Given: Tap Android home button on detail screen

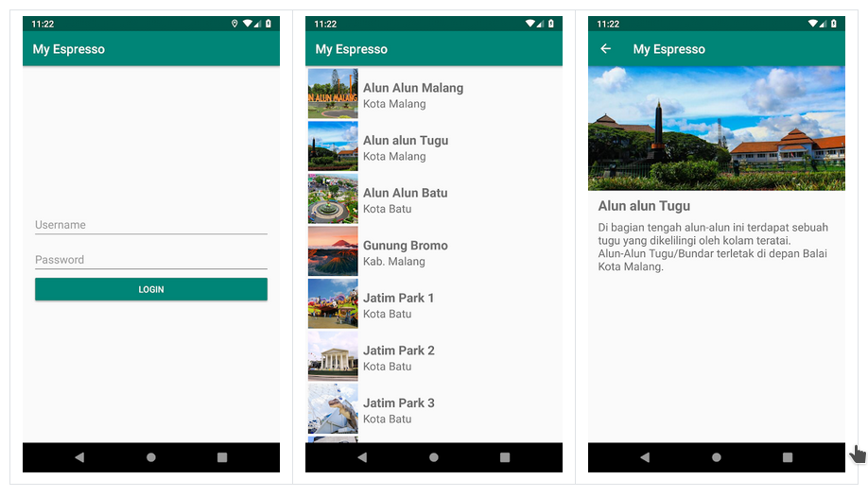Looking at the screenshot, I should [x=717, y=457].
